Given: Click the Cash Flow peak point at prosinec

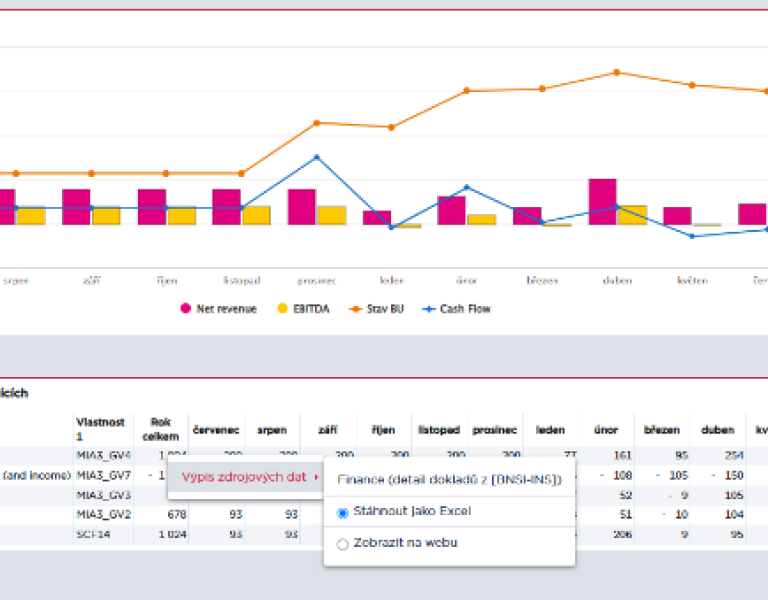Looking at the screenshot, I should (317, 157).
